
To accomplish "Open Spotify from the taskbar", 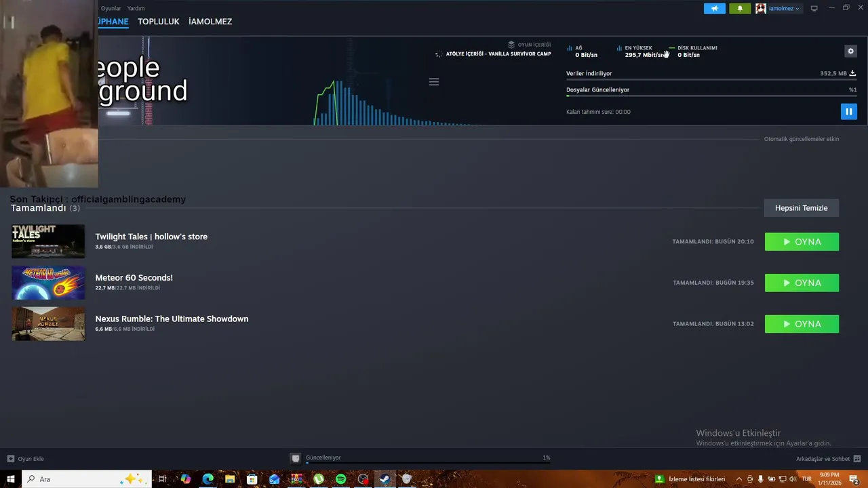I will coord(340,479).
